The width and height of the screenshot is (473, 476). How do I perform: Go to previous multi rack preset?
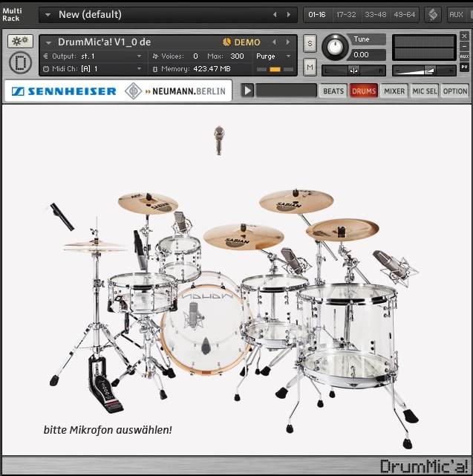coord(275,15)
